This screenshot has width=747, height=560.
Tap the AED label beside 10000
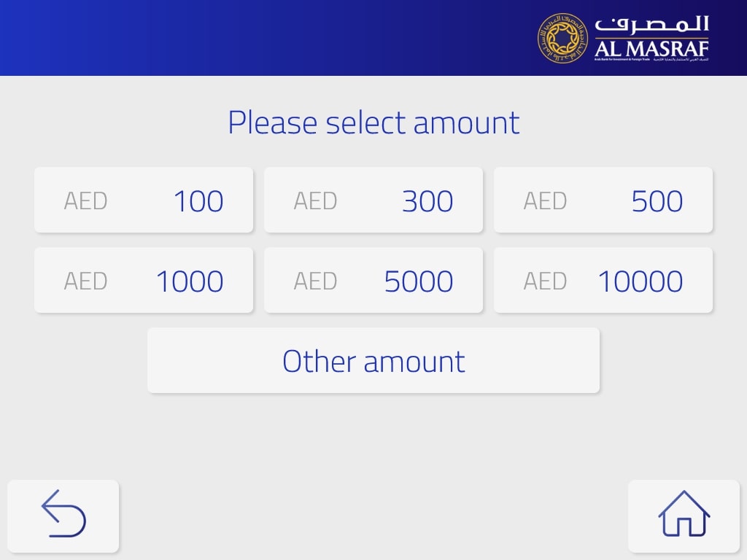545,281
